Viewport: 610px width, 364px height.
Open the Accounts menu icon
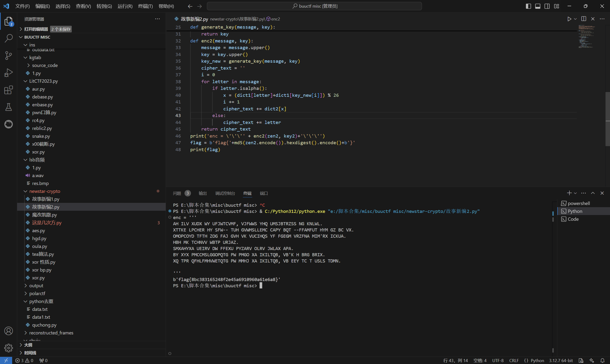(x=9, y=331)
